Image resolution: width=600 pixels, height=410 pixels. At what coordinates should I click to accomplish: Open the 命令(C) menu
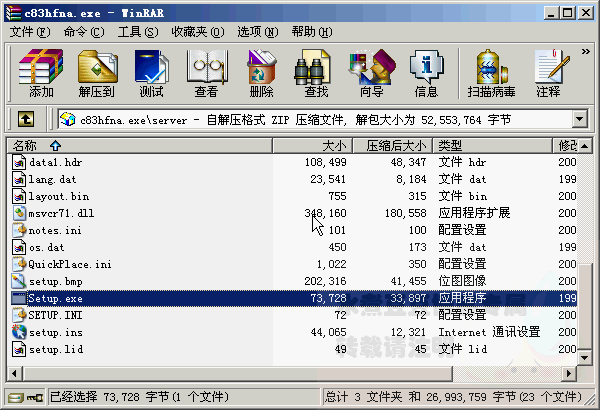(x=84, y=32)
